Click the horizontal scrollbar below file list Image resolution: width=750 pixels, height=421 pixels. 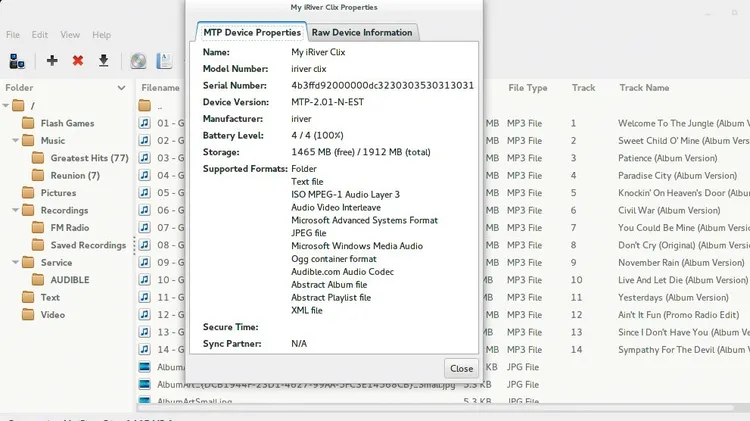point(435,408)
